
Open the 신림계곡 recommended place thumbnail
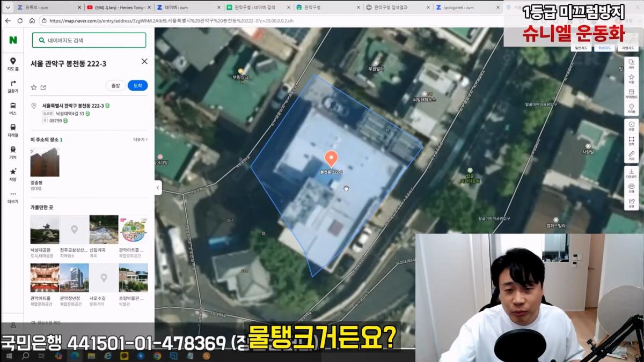[x=104, y=230]
